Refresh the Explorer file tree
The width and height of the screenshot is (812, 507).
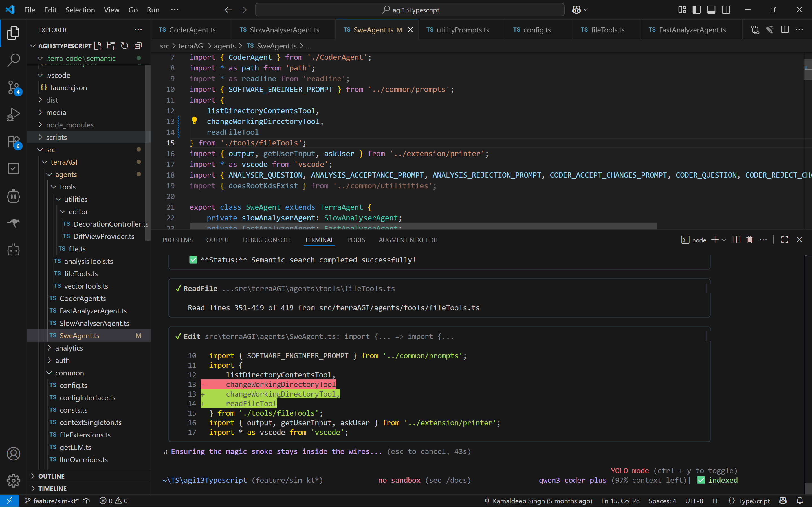coord(124,46)
